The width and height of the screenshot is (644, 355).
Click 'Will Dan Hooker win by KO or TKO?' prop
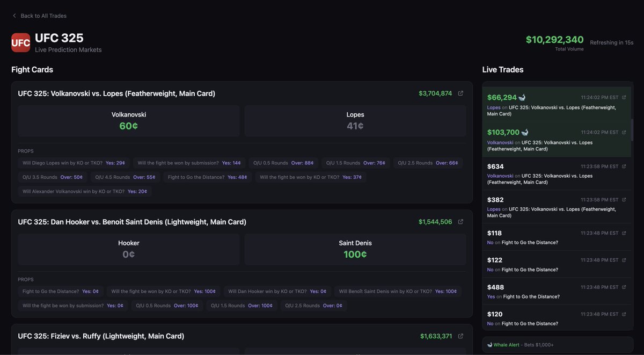277,291
